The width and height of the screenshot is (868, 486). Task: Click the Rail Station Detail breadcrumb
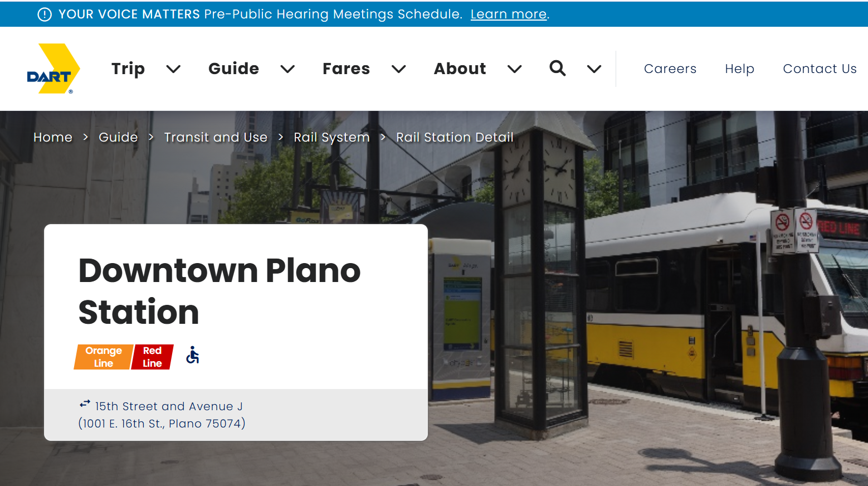coord(455,137)
